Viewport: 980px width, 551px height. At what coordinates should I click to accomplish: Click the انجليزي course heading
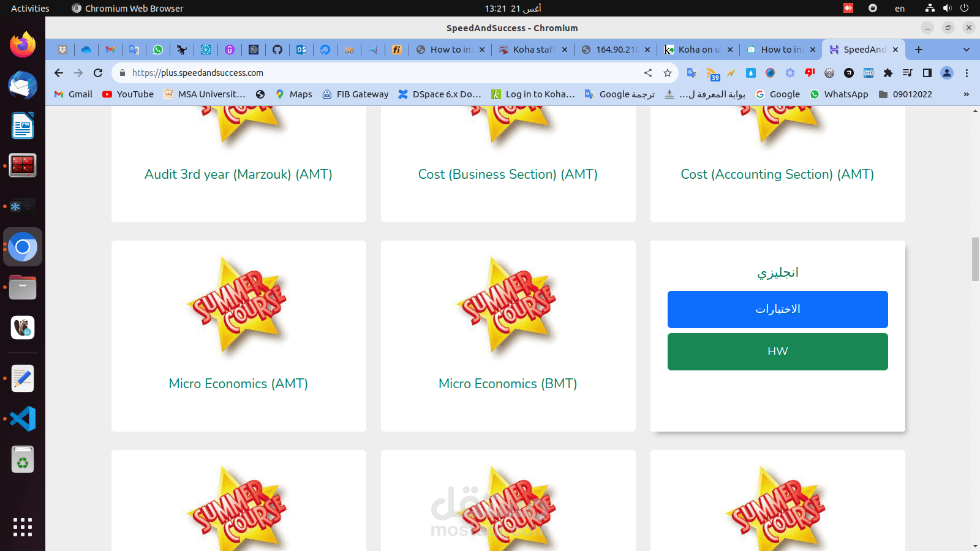pos(778,272)
